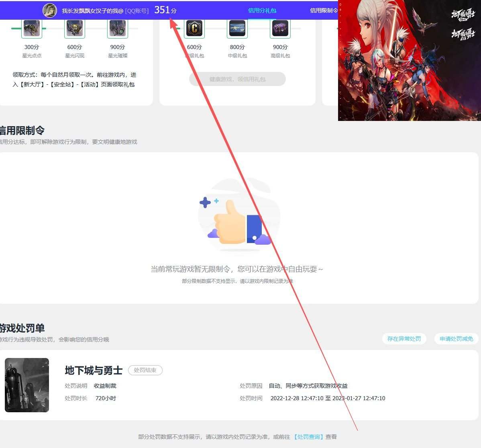The width and height of the screenshot is (481, 448).
Task: Open the 处罚查询 link
Action: [308, 437]
